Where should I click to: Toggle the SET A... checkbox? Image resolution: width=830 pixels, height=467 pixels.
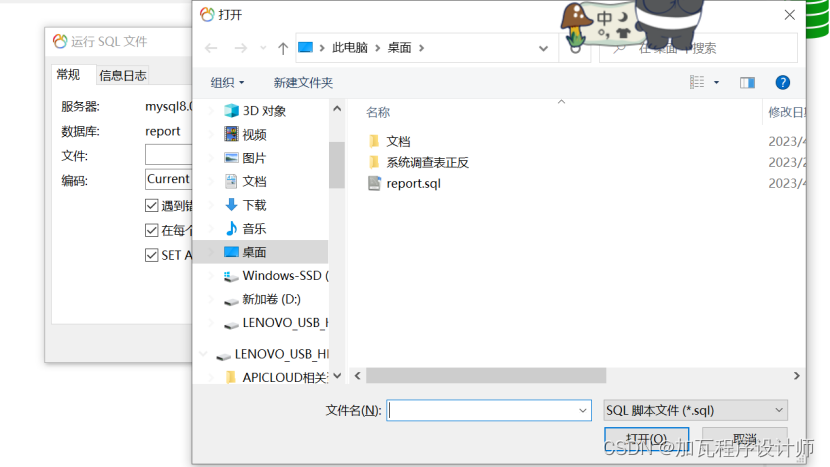click(x=151, y=255)
